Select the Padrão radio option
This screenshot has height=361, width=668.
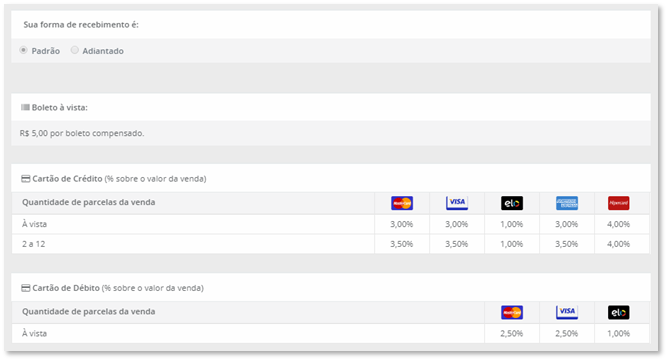click(23, 50)
